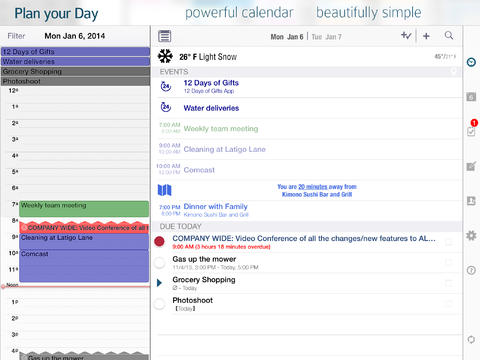
Task: Select green Weekly team meeting calendar block
Action: click(x=84, y=209)
